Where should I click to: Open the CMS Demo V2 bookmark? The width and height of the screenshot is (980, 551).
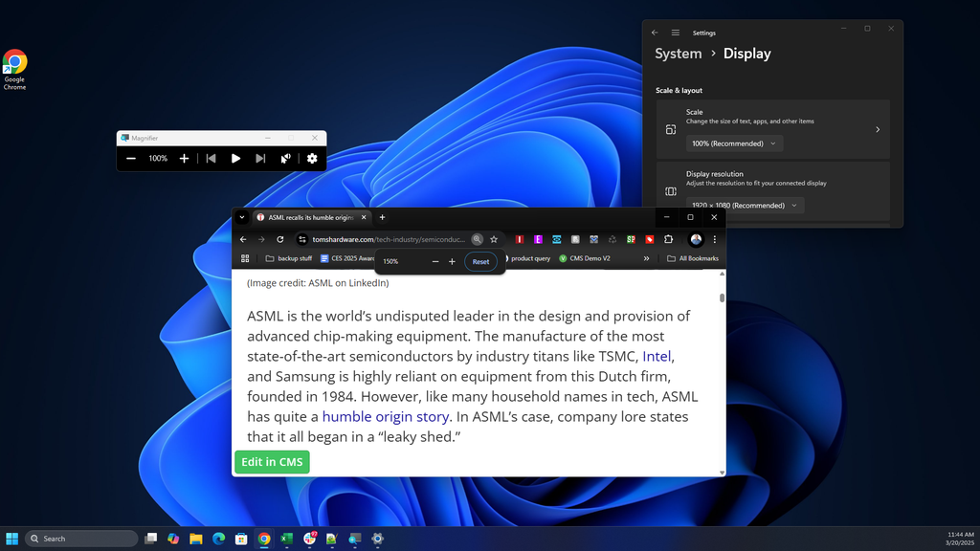coord(588,257)
